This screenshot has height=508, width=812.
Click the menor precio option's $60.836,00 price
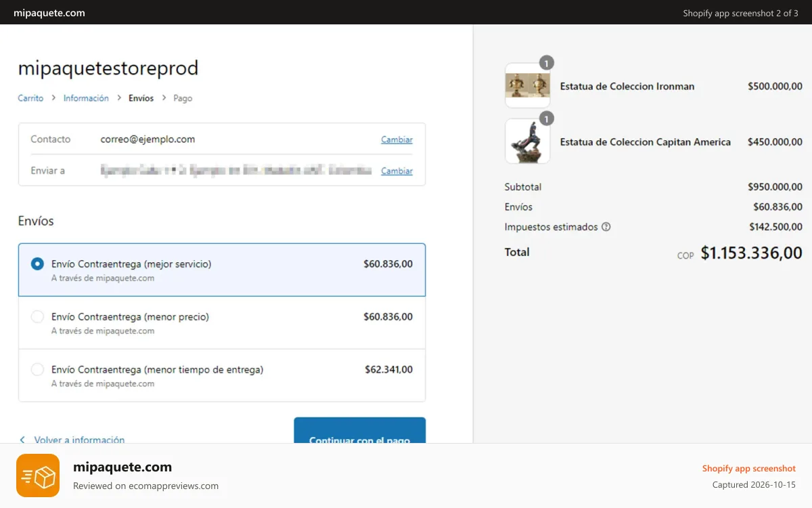[x=388, y=316]
